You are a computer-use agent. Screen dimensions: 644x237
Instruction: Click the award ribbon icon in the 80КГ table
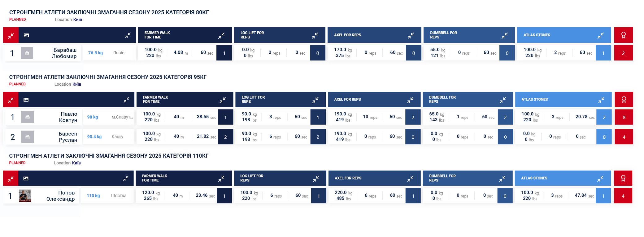[623, 35]
